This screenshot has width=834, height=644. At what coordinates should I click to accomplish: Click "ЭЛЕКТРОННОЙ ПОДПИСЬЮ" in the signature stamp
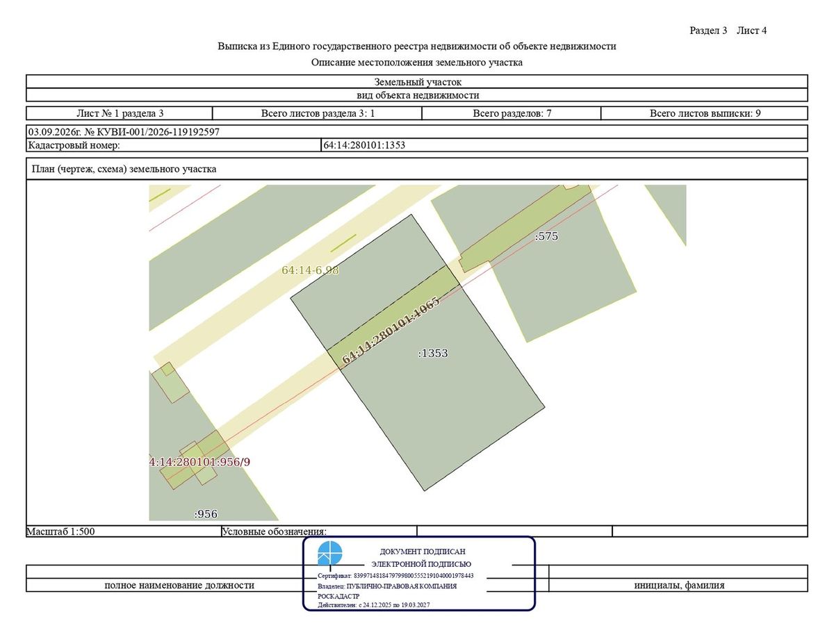pyautogui.click(x=421, y=564)
